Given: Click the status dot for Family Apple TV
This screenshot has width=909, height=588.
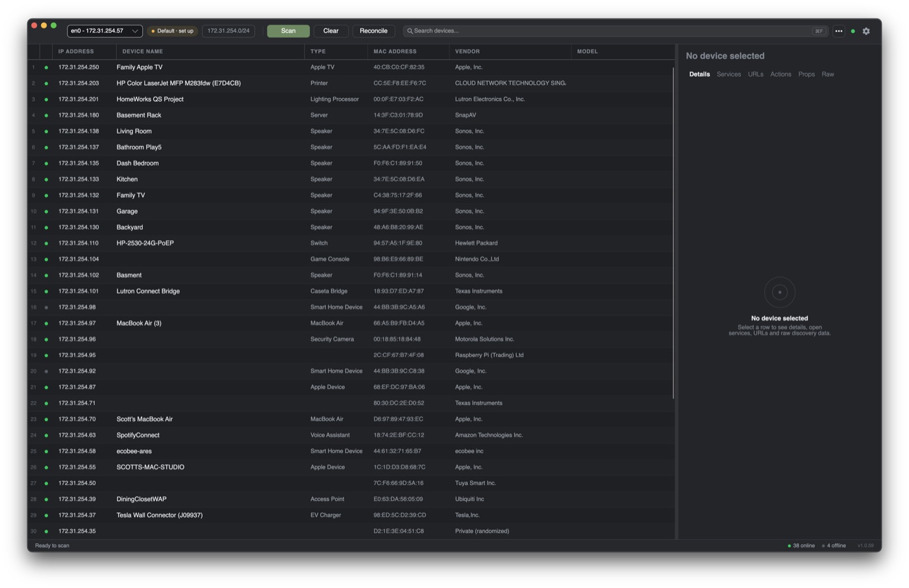Looking at the screenshot, I should tap(46, 67).
